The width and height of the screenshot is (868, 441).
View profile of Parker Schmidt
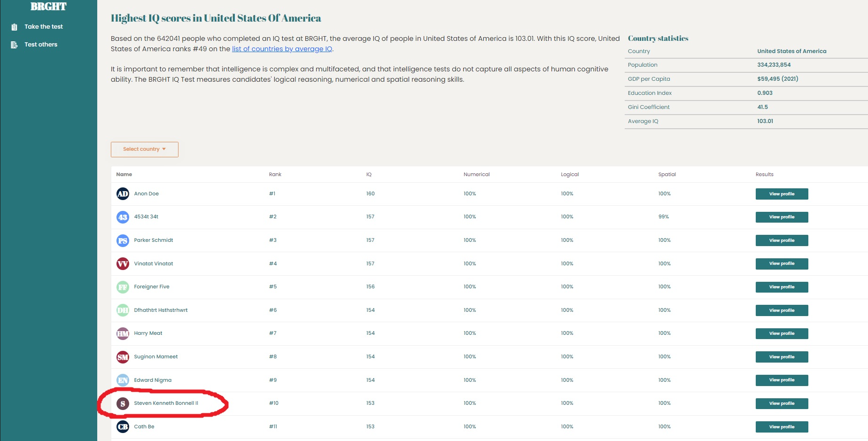pyautogui.click(x=782, y=240)
